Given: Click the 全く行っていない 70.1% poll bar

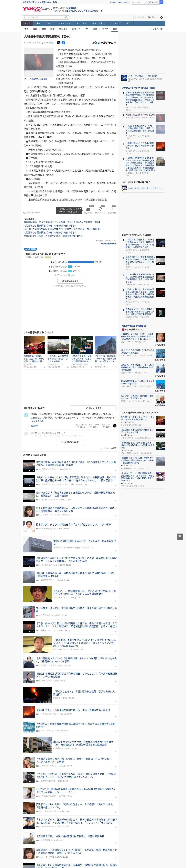Looking at the screenshot, I should (81, 262).
